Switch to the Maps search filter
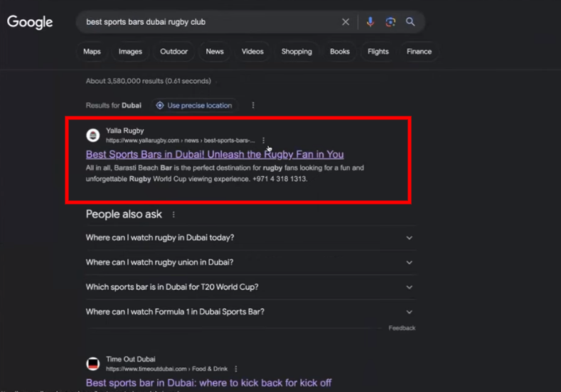This screenshot has height=392, width=561. (x=92, y=52)
